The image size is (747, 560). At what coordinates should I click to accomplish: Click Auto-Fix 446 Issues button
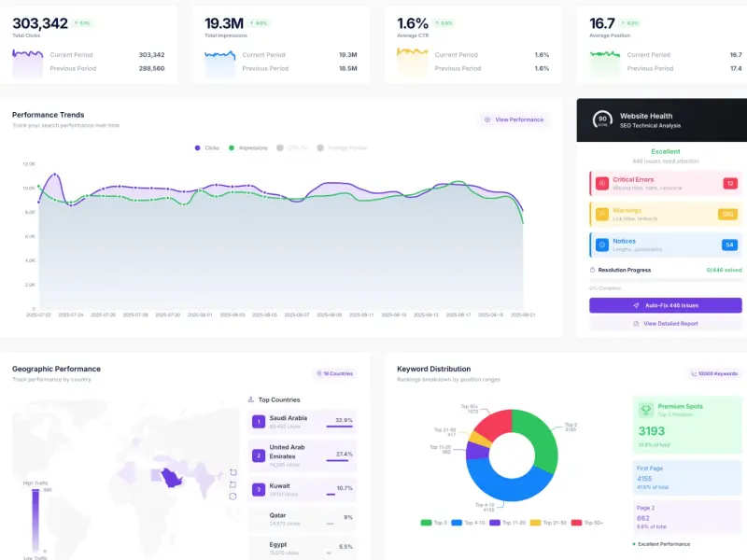(665, 305)
